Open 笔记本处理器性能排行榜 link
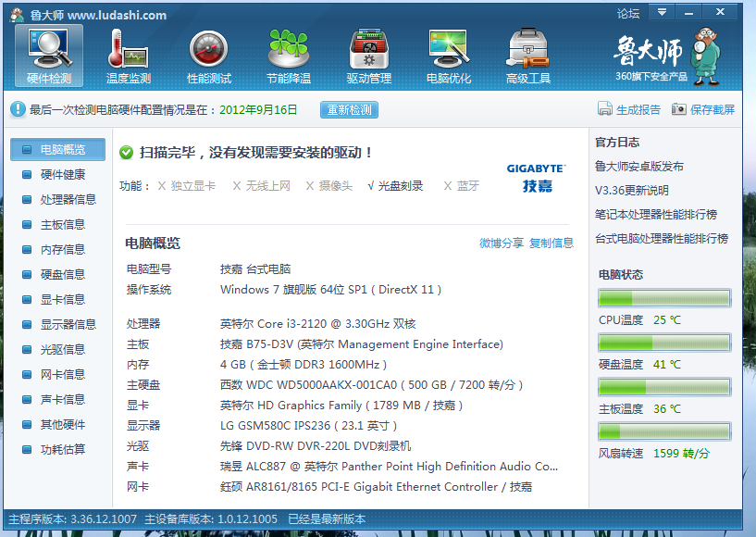Screen dimensions: 756x537 [656, 215]
